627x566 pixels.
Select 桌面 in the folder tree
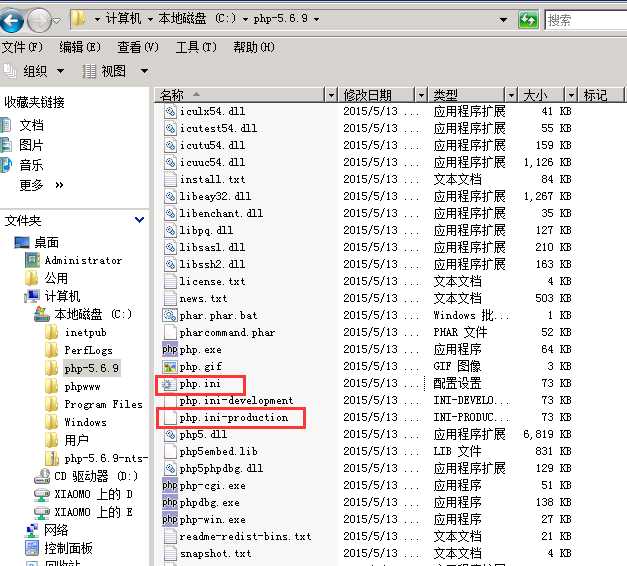[x=46, y=242]
